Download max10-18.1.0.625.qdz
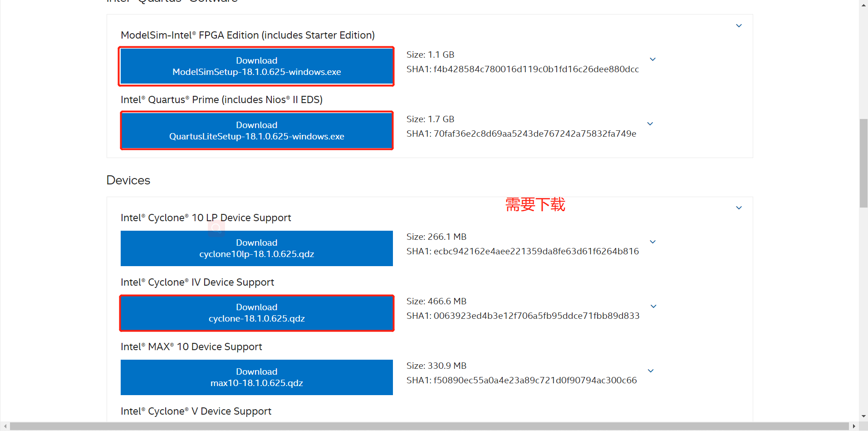This screenshot has width=868, height=431. tap(256, 377)
